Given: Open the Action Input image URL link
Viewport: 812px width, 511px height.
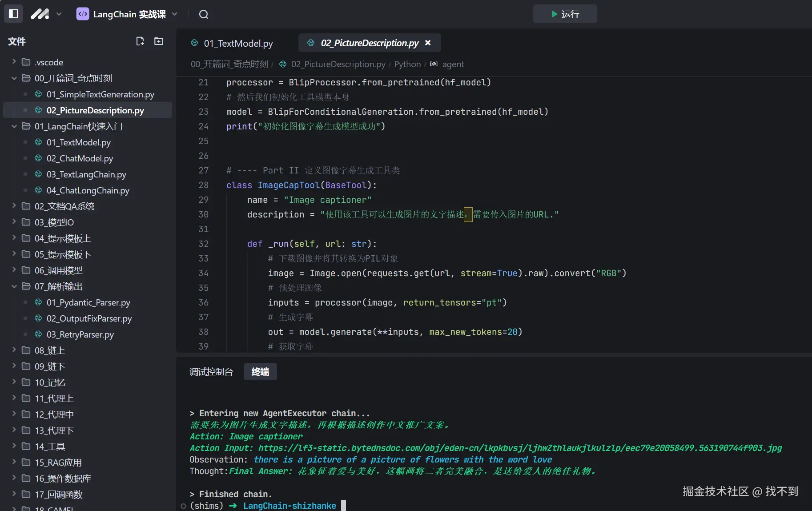Looking at the screenshot, I should [x=519, y=448].
